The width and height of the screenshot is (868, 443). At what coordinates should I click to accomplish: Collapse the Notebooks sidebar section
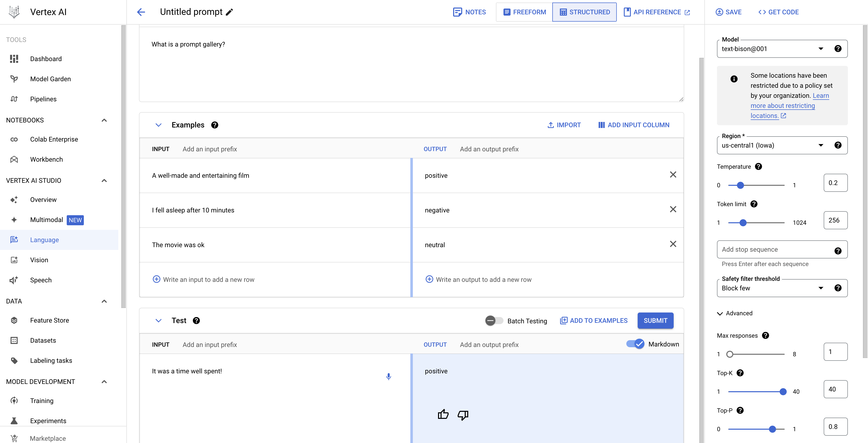[104, 120]
